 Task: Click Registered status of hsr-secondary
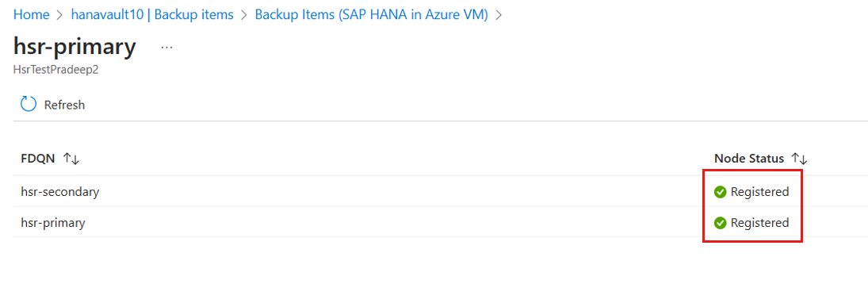(x=759, y=192)
